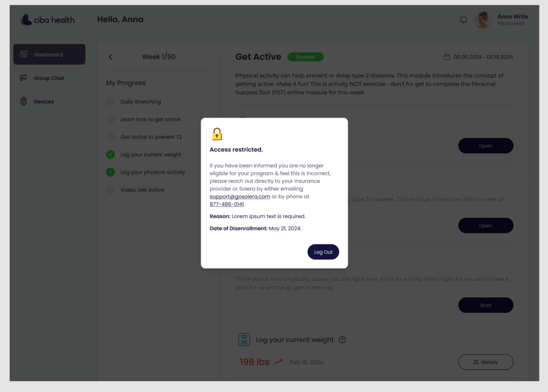The width and height of the screenshot is (548, 392).
Task: Click the weight scale icon
Action: pos(244,340)
